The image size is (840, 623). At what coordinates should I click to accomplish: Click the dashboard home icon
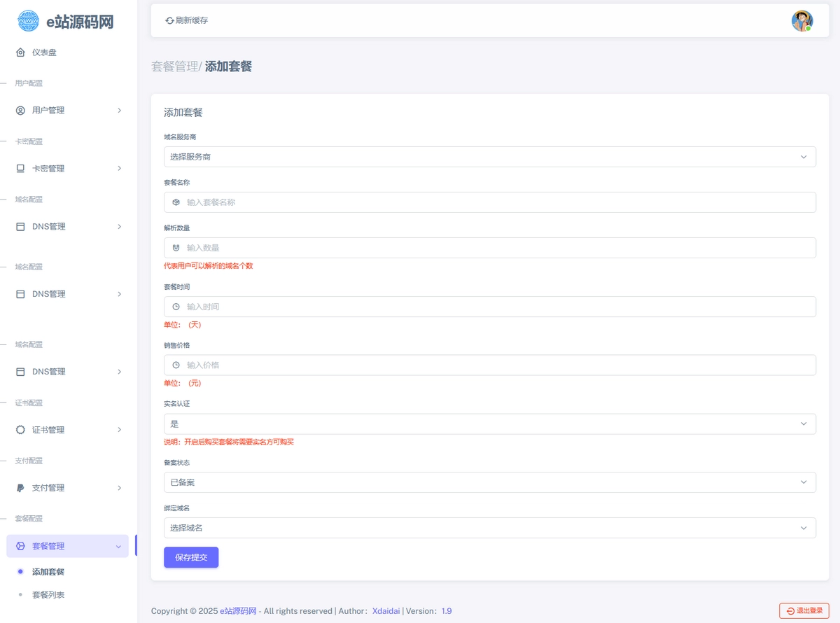[x=20, y=52]
